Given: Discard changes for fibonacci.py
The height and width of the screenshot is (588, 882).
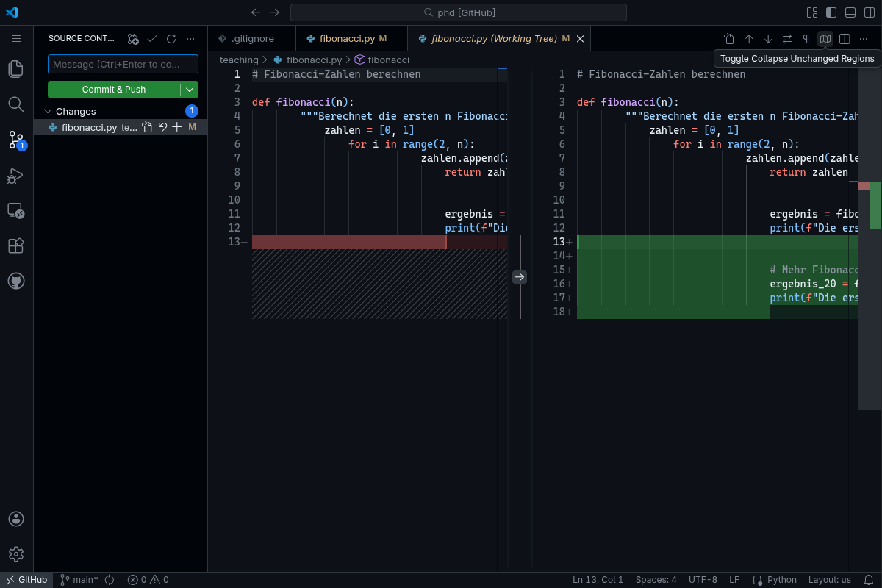Looking at the screenshot, I should [x=162, y=127].
